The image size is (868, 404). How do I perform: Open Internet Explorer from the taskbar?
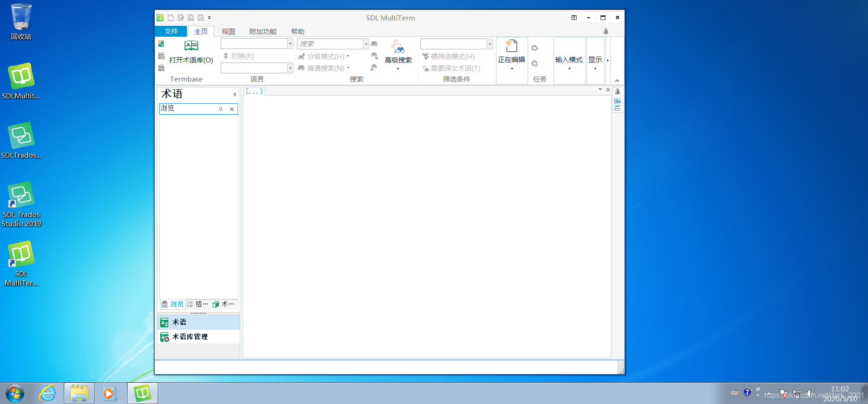point(47,393)
